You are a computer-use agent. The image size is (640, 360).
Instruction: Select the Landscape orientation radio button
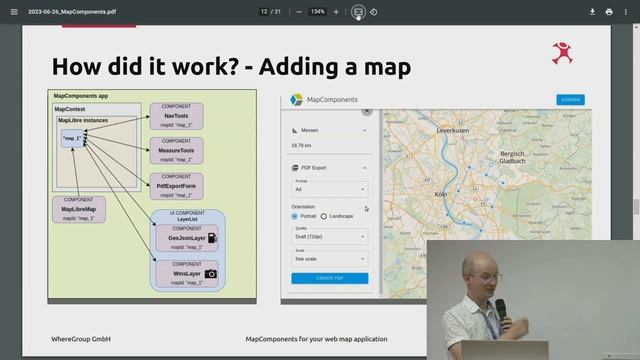click(324, 216)
